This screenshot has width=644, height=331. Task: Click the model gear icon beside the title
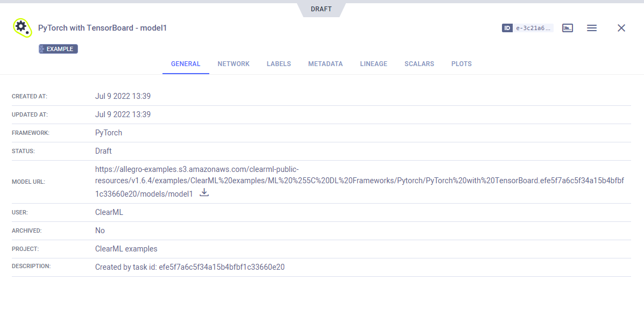pos(22,27)
